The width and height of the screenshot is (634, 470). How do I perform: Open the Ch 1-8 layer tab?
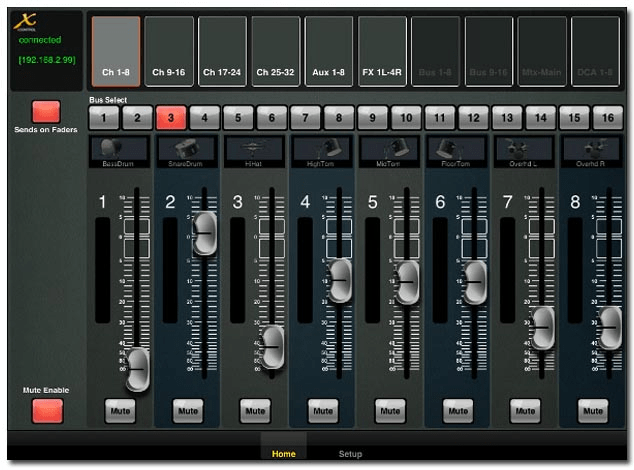pos(116,51)
